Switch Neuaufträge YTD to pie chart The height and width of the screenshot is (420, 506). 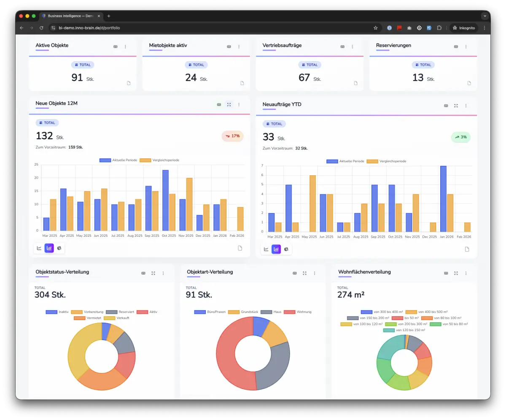coord(286,249)
